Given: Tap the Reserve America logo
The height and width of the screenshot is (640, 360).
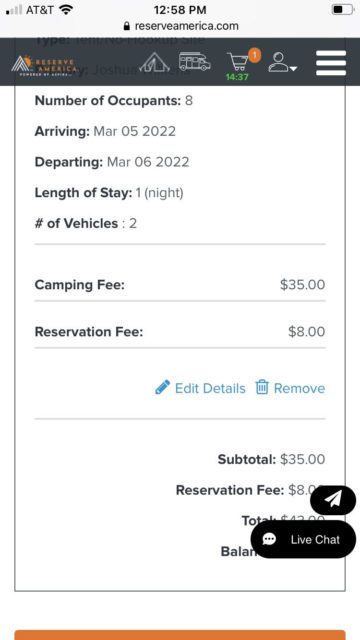Looking at the screenshot, I should tap(44, 63).
